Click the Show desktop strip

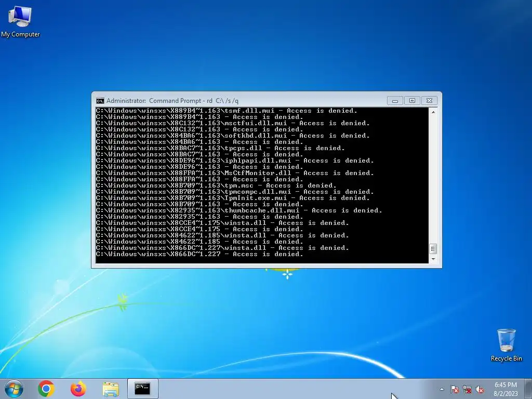pos(528,389)
